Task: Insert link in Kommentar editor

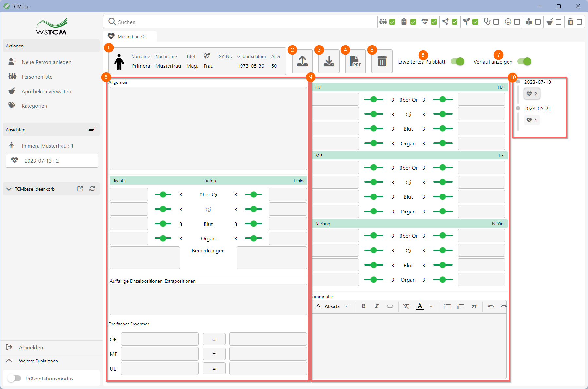Action: [390, 306]
